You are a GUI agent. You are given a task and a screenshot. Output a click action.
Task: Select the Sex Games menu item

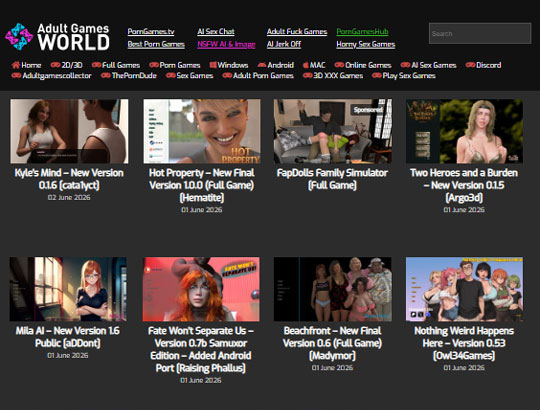tap(195, 75)
